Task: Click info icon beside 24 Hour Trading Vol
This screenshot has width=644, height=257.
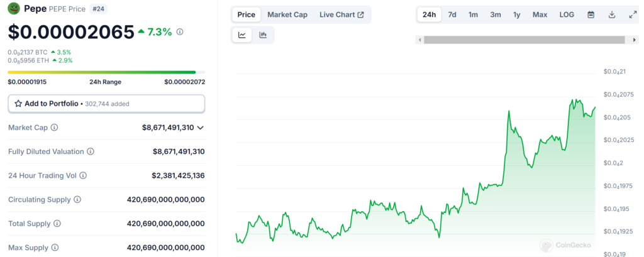Action: [83, 175]
